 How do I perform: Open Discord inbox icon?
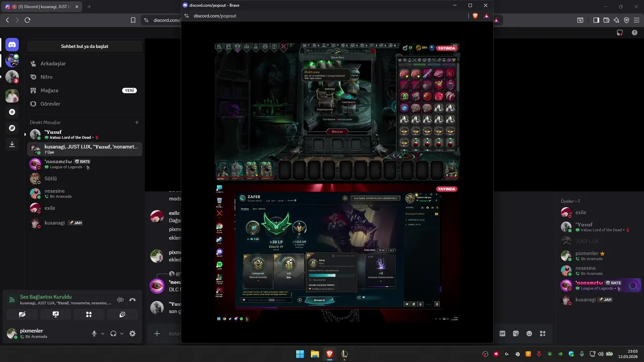tap(620, 32)
